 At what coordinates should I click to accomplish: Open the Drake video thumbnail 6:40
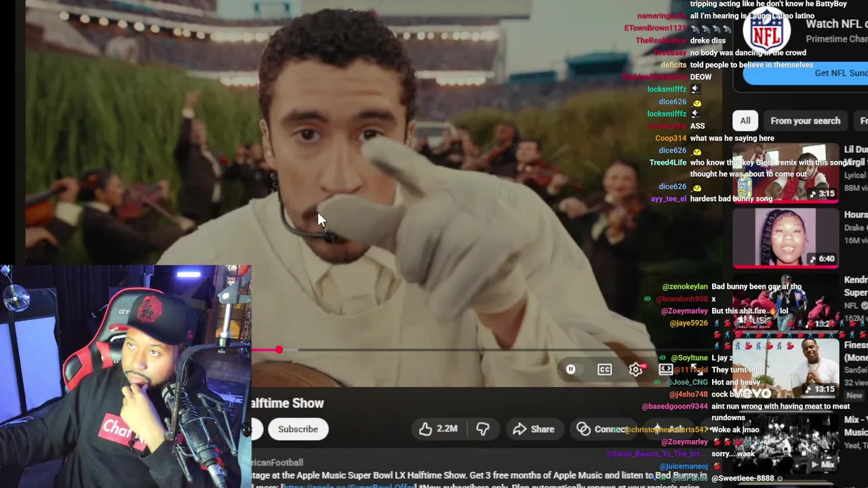(785, 238)
